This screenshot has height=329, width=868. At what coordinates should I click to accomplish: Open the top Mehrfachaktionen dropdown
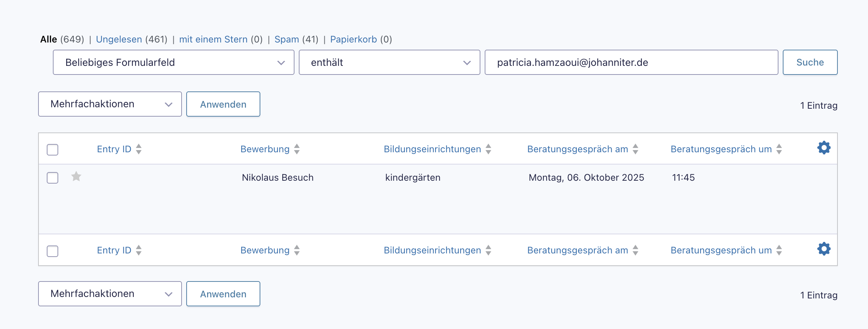(x=110, y=104)
